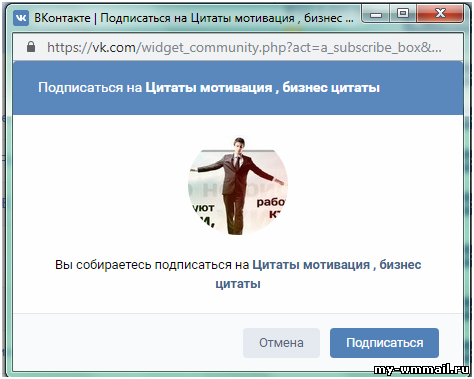
Task: Click the VK logo icon in title bar
Action: (21, 18)
